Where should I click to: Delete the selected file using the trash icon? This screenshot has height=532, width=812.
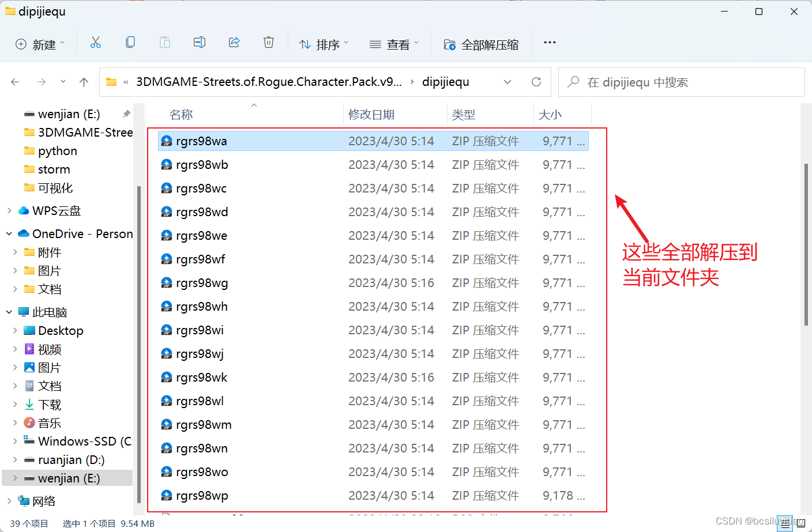pyautogui.click(x=269, y=42)
